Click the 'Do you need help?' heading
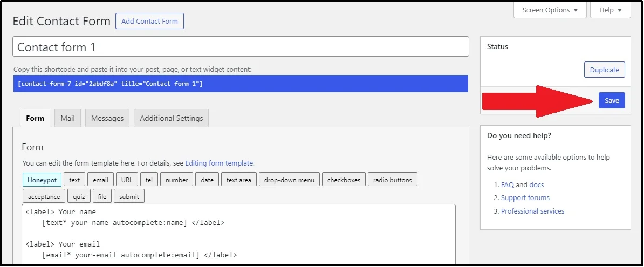The height and width of the screenshot is (267, 644). point(519,135)
